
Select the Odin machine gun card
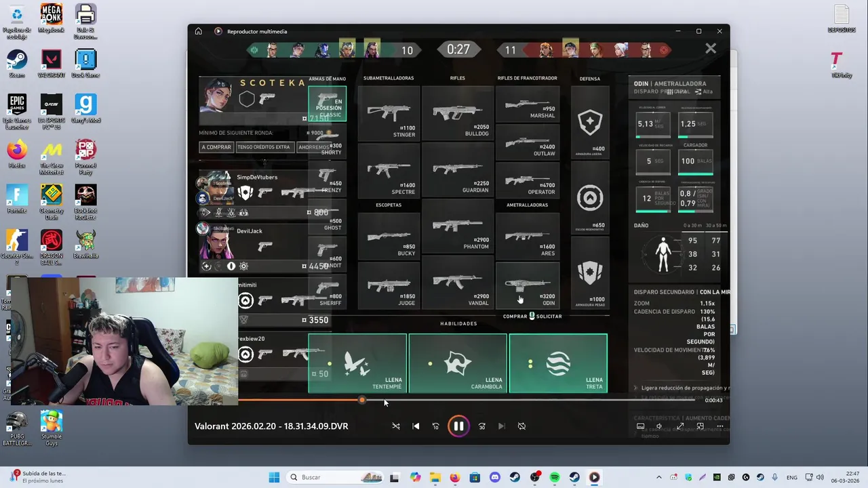click(x=528, y=285)
